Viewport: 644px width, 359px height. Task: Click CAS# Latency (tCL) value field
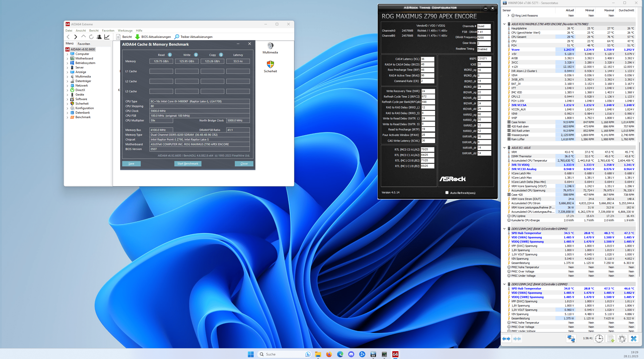coord(427,59)
